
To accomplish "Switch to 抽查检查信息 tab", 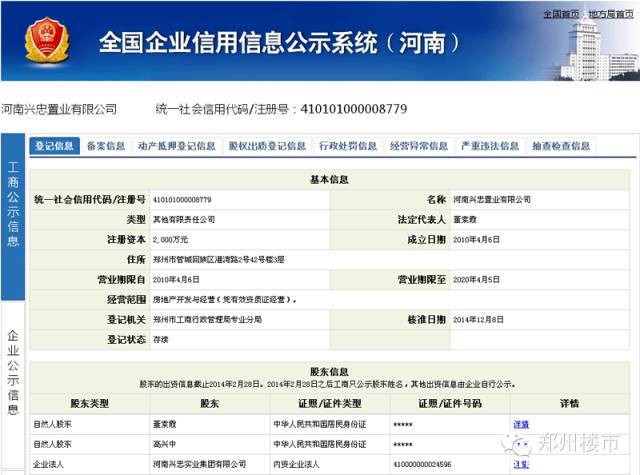I will click(x=561, y=146).
